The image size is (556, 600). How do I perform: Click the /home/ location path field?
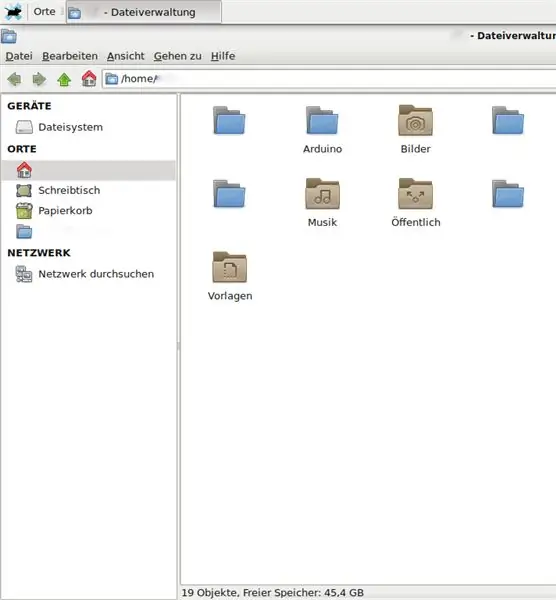point(329,79)
